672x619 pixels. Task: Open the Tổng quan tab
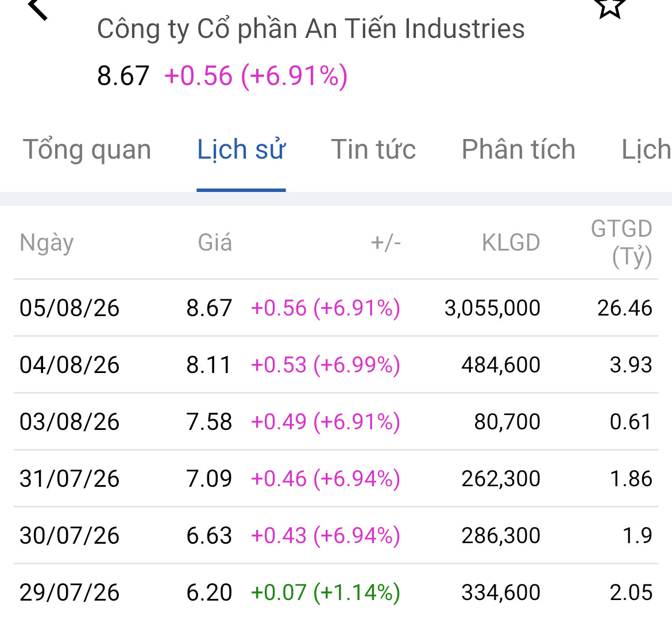[87, 149]
